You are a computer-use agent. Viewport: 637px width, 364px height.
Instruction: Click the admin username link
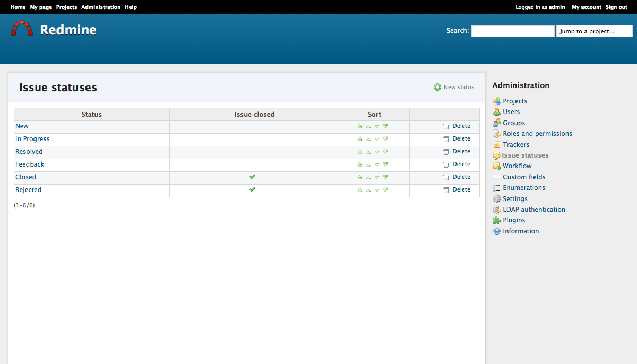coord(557,7)
